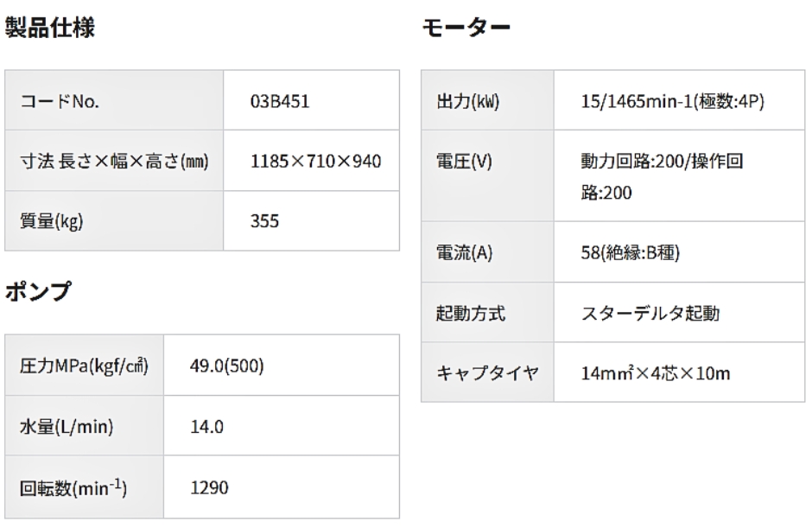Screen dimensions: 812x528
Task: Select the code value 03B451
Action: coord(280,105)
